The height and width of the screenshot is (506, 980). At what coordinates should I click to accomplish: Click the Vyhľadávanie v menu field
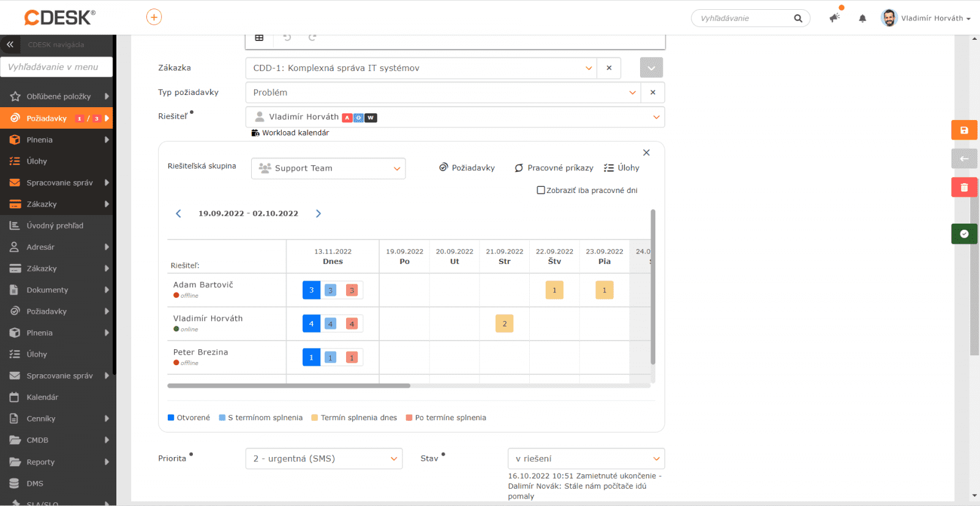[56, 67]
